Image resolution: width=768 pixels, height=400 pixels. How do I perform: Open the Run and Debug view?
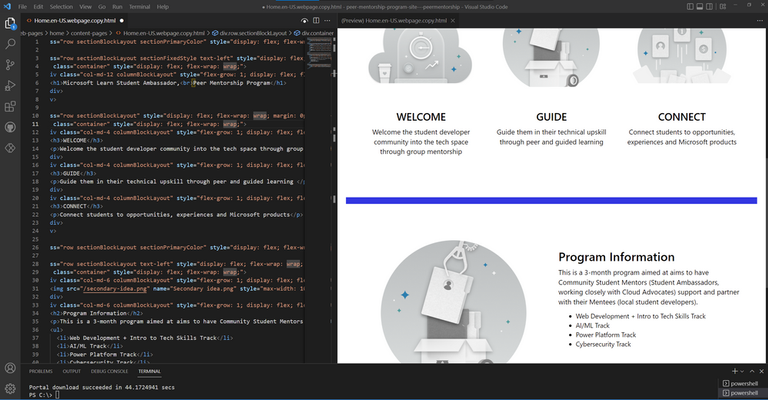10,86
